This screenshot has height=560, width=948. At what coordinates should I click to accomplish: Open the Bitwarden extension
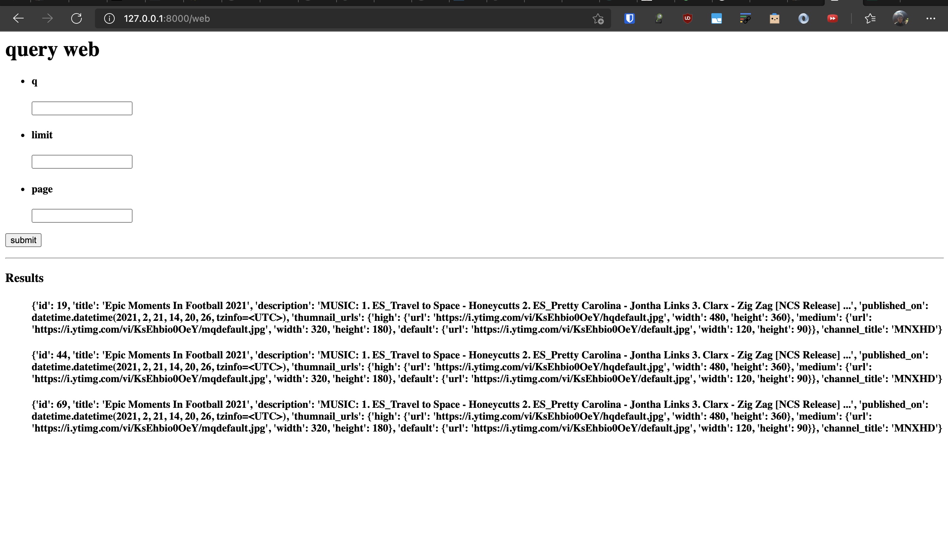click(x=629, y=18)
